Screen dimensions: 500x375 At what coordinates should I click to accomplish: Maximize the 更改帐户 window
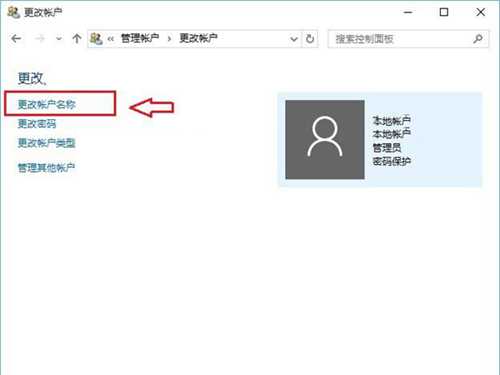(444, 12)
